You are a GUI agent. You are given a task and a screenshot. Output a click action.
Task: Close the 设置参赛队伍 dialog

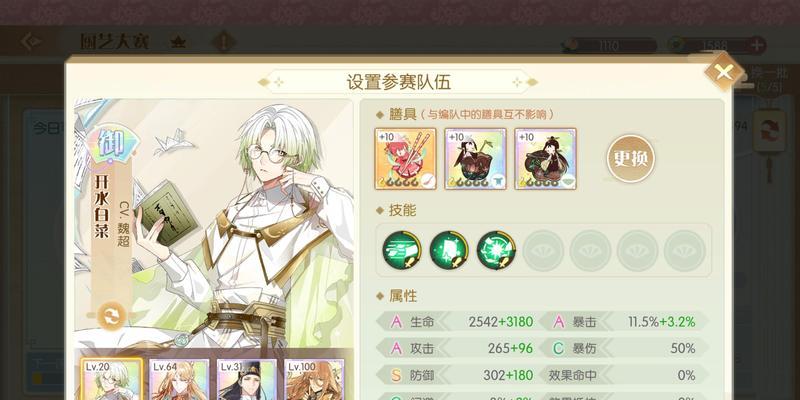[724, 72]
